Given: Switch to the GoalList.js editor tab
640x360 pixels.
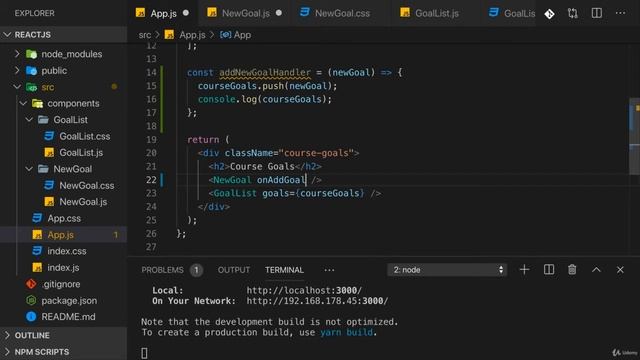Looking at the screenshot, I should [436, 13].
